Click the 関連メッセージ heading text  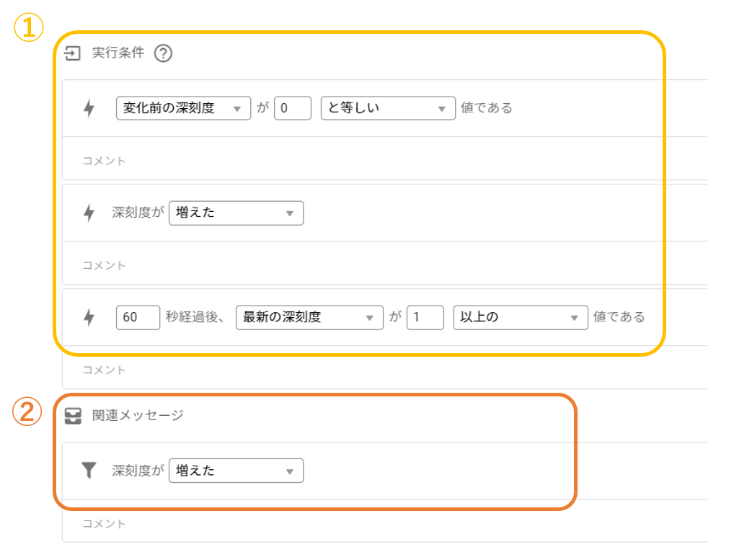click(138, 415)
